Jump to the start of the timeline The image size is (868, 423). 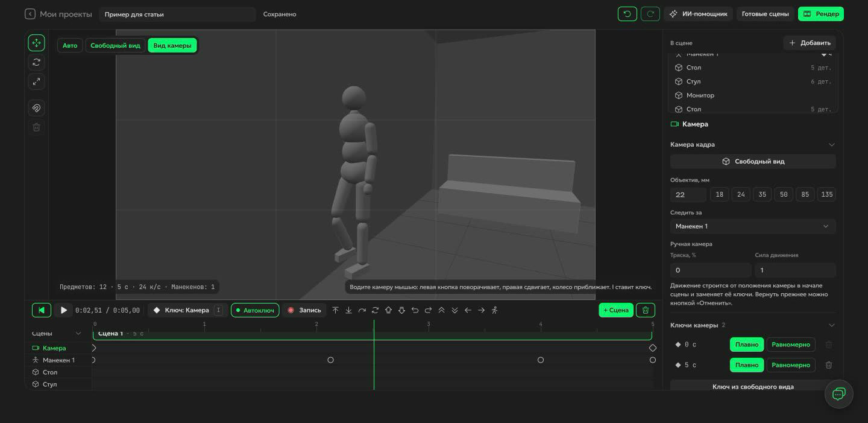tap(41, 310)
